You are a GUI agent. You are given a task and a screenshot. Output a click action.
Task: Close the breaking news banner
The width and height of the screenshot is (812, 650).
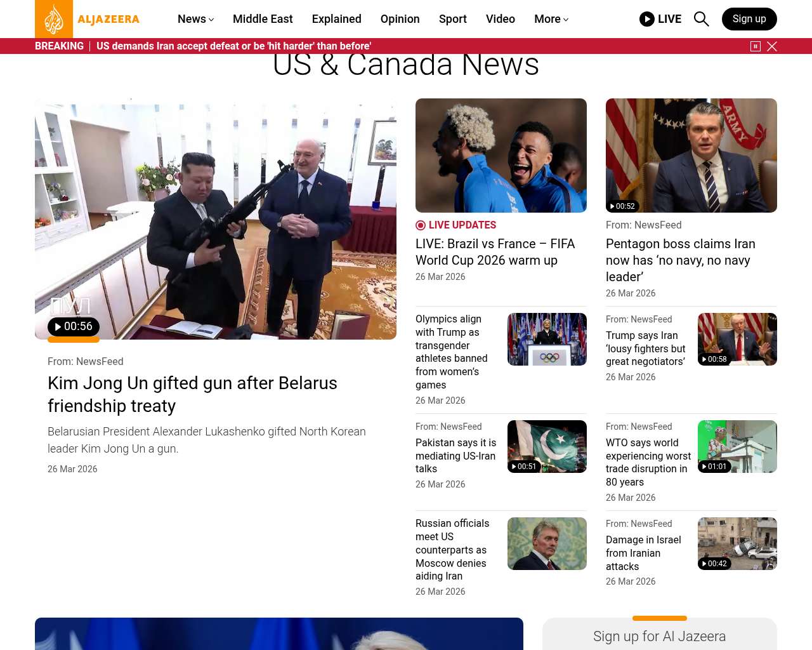(772, 46)
